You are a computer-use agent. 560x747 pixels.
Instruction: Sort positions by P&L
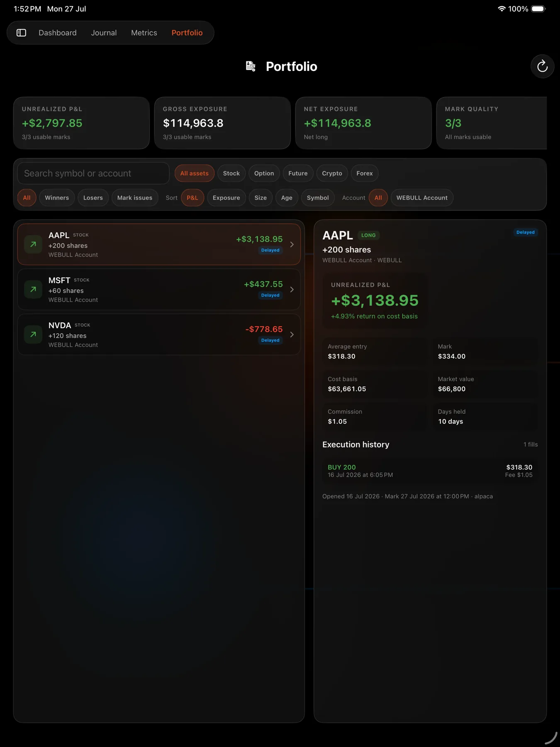192,198
